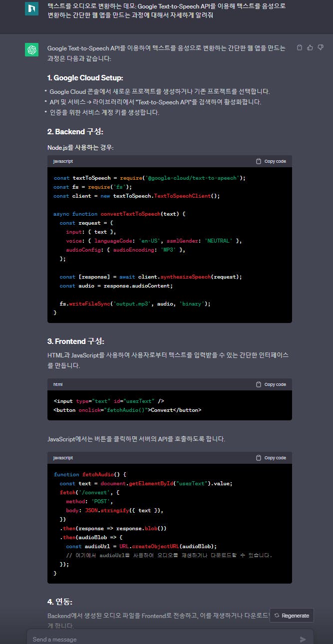Give the response a thumbs up
333x644 pixels.
click(x=310, y=47)
